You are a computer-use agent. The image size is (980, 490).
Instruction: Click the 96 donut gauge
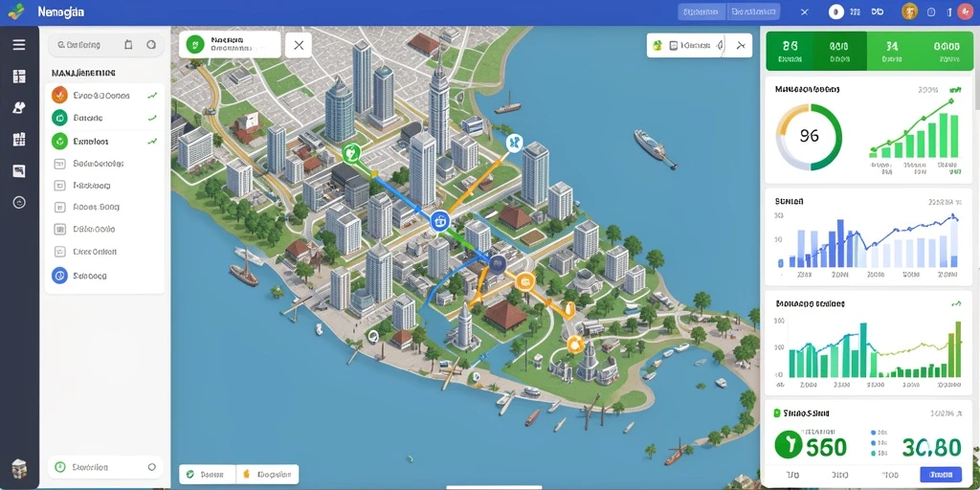pos(809,137)
